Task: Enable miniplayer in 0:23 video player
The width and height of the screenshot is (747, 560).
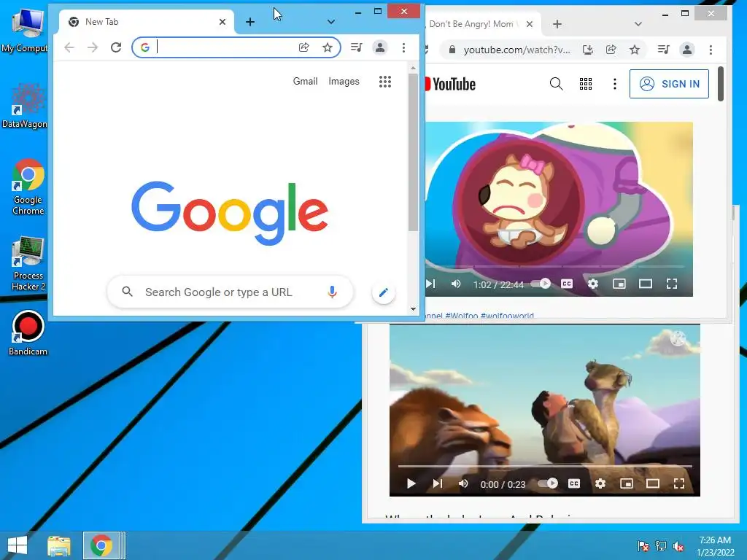Action: pos(627,484)
